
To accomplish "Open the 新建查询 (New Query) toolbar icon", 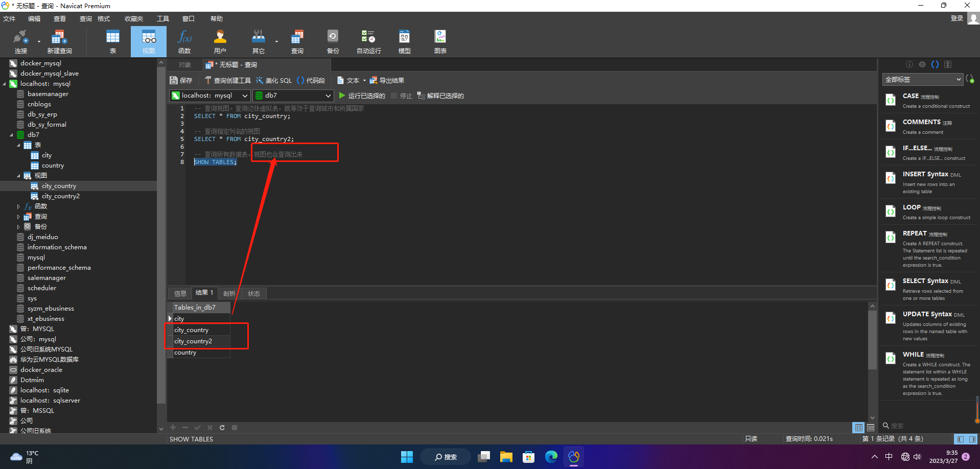I will point(59,42).
